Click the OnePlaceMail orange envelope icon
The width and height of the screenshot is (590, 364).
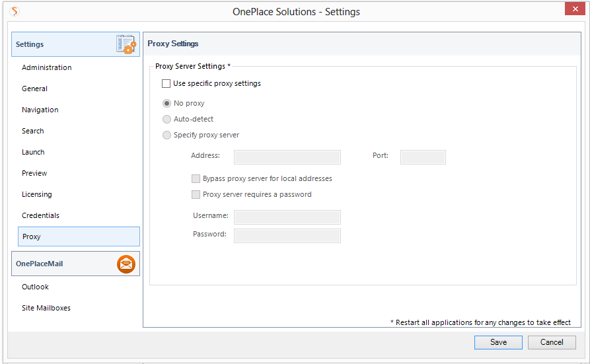coord(126,264)
